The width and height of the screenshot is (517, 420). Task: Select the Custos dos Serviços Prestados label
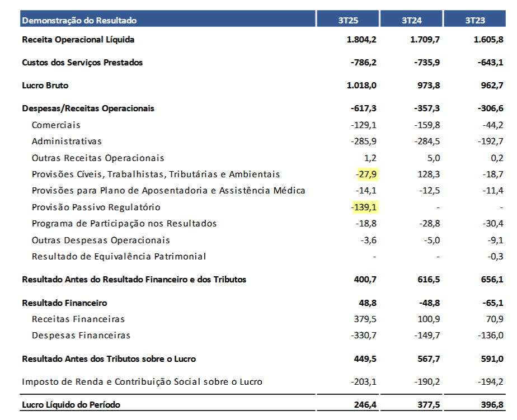point(82,63)
